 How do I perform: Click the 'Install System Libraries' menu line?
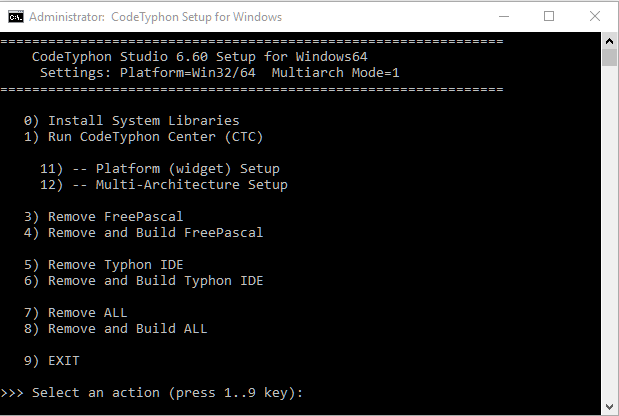coord(131,120)
